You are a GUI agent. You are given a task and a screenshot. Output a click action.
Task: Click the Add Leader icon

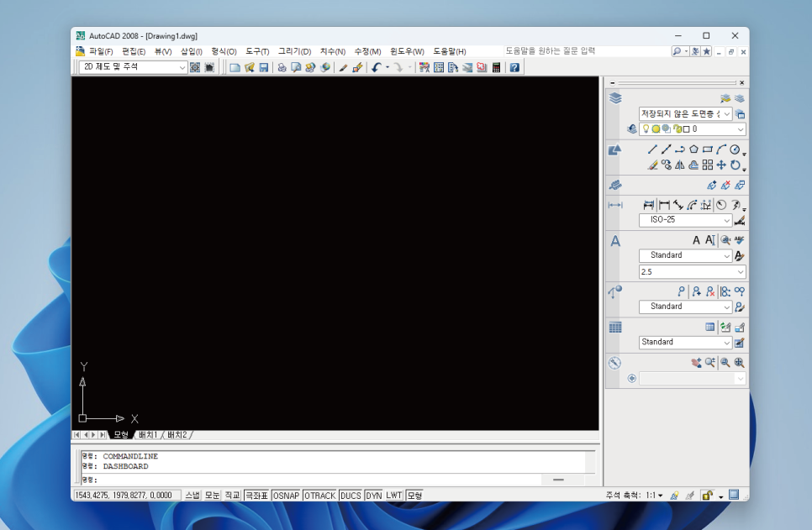[697, 291]
